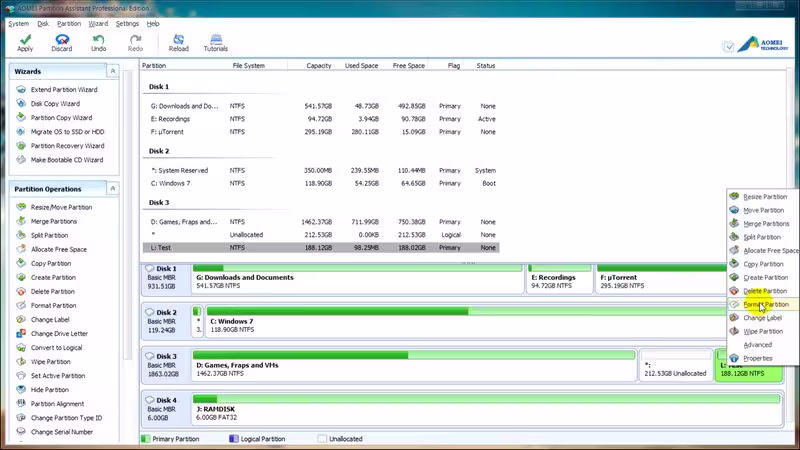Collapse the Wizards panel

[113, 71]
